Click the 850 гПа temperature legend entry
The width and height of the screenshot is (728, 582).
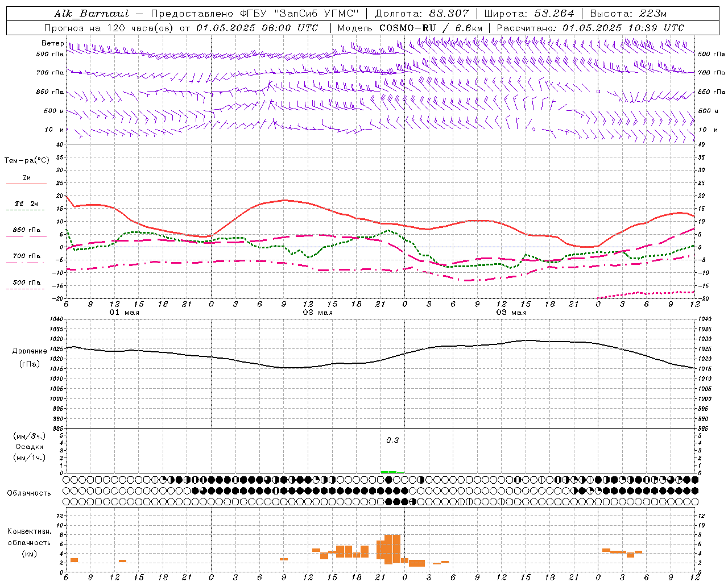click(27, 230)
